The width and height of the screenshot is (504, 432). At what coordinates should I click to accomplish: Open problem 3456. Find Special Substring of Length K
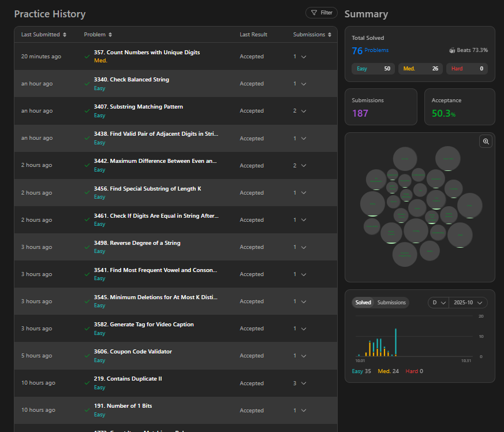[148, 188]
